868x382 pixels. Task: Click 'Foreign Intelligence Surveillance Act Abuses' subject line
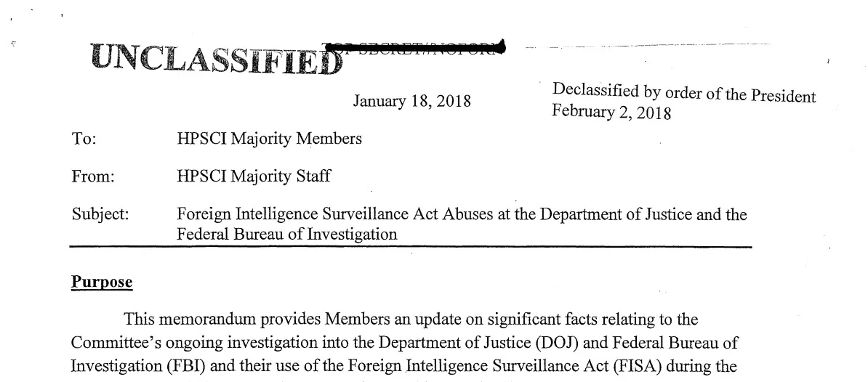(x=335, y=214)
